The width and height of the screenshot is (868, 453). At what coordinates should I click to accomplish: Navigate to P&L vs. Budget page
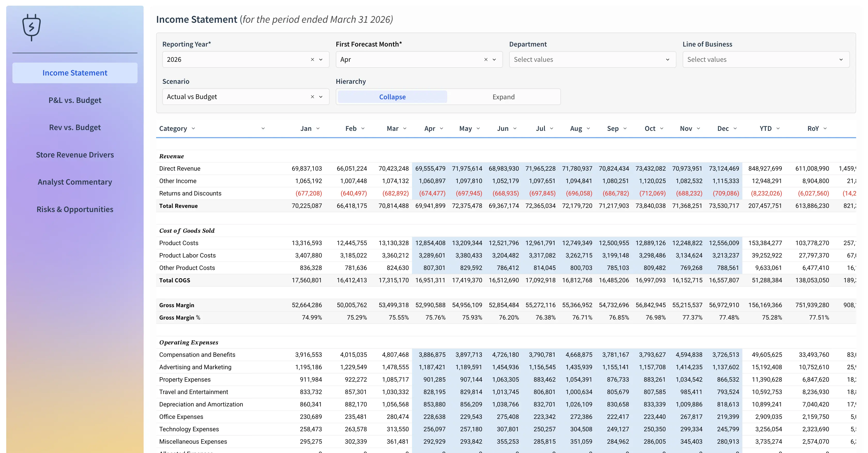coord(75,100)
